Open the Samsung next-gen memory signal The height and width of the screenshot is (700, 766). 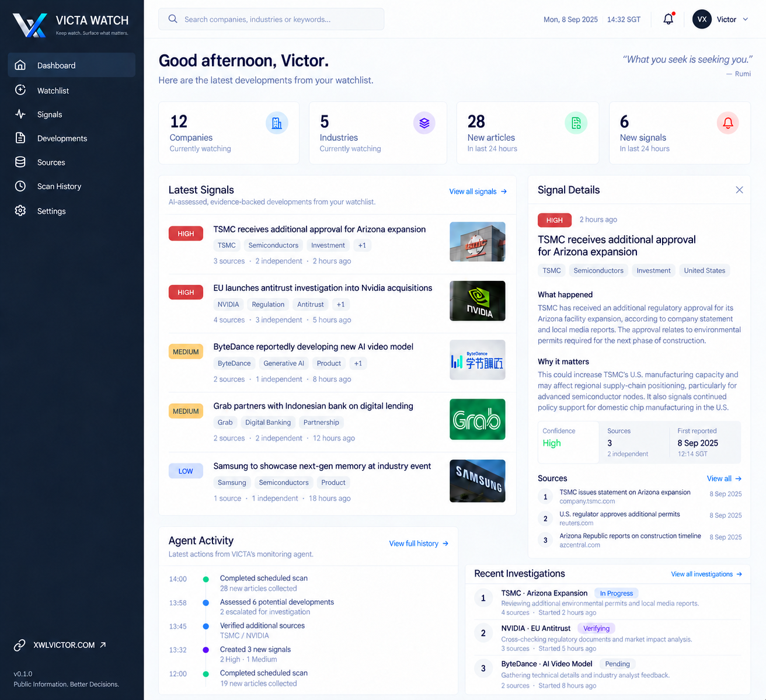tap(322, 466)
